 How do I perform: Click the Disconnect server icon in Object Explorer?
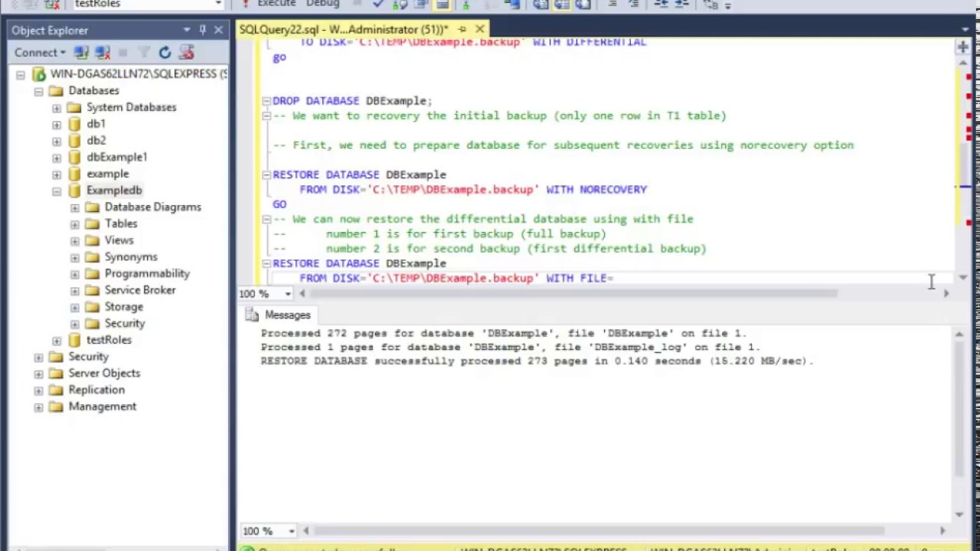103,53
